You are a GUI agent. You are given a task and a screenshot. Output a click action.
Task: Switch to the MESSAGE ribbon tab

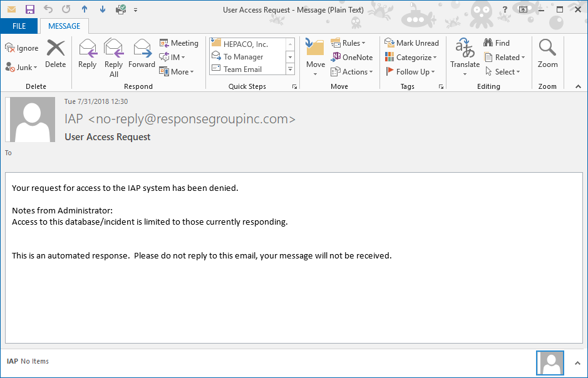[x=64, y=26]
